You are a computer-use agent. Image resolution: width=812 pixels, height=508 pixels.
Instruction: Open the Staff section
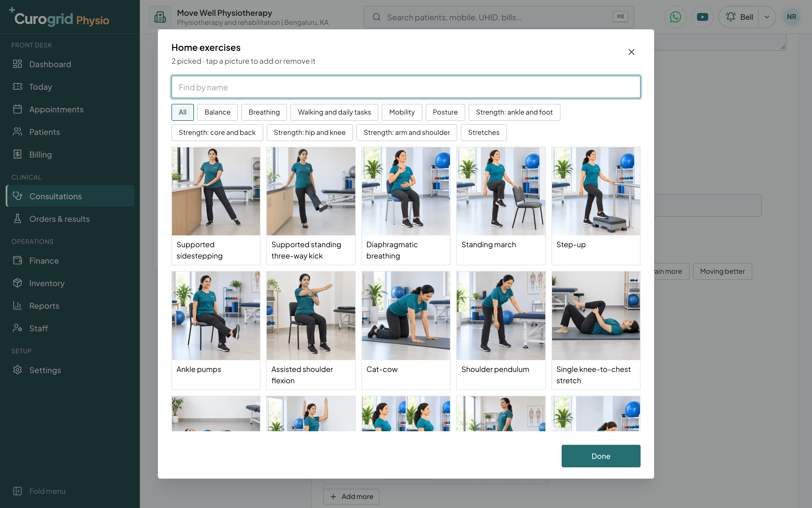pyautogui.click(x=70, y=328)
